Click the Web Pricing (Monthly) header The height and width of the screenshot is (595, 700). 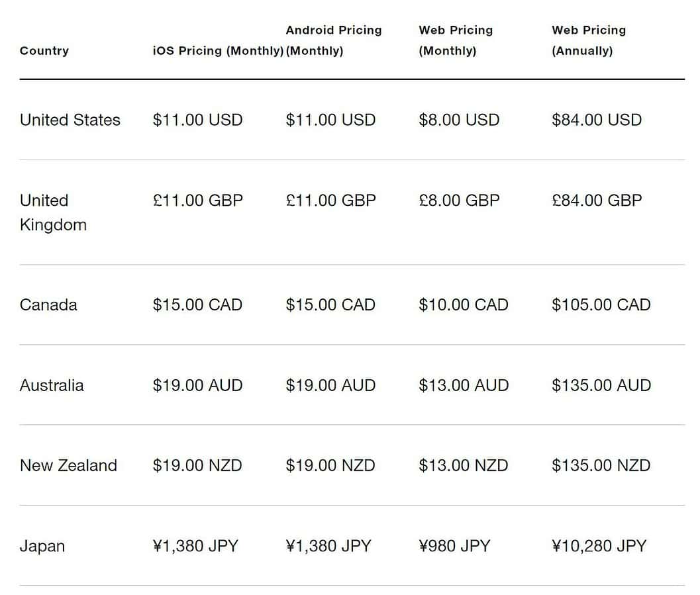(x=456, y=40)
